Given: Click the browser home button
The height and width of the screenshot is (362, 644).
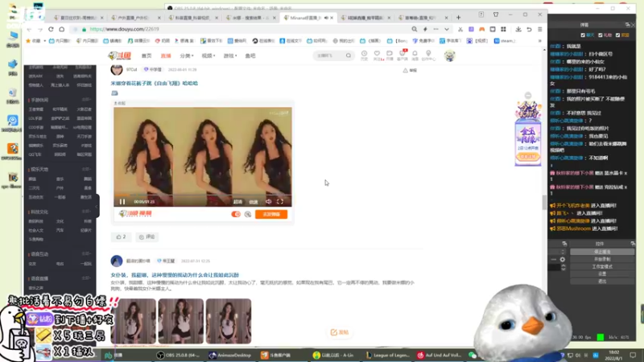Looking at the screenshot, I should [x=62, y=29].
